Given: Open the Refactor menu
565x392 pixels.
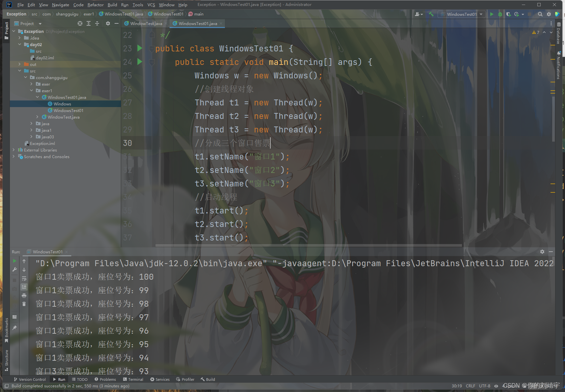Looking at the screenshot, I should click(x=95, y=5).
